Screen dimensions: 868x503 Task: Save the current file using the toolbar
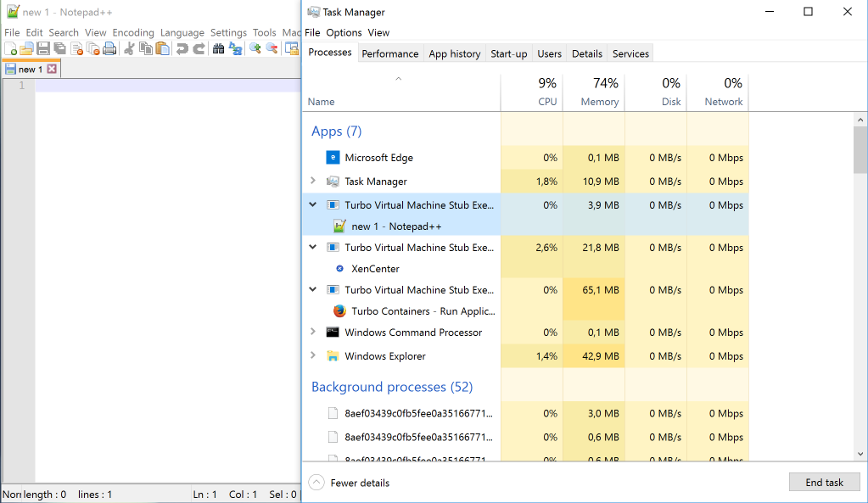click(x=42, y=48)
